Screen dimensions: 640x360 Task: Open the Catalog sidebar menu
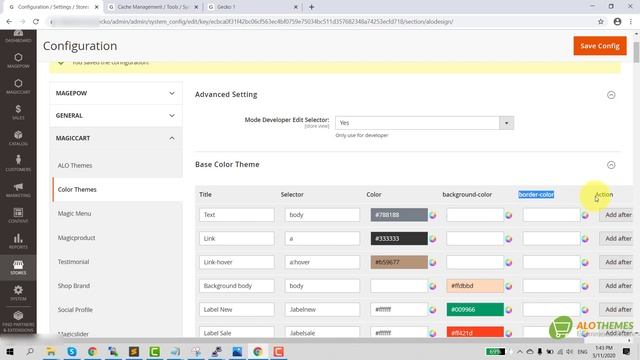coord(18,138)
